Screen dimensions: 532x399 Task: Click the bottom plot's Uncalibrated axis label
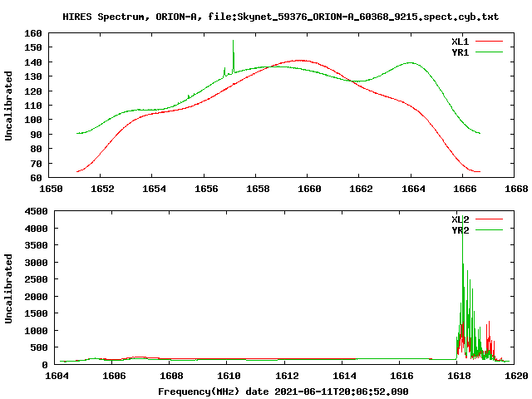tap(8, 288)
